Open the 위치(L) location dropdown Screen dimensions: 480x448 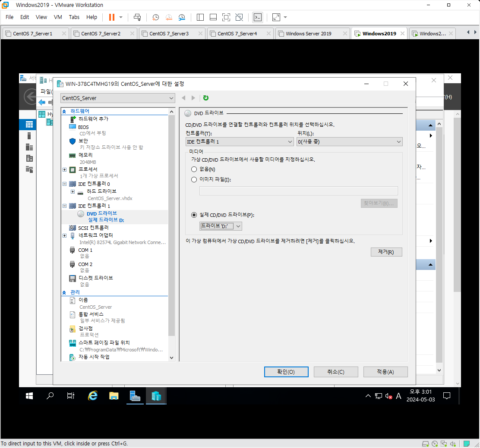click(x=350, y=141)
